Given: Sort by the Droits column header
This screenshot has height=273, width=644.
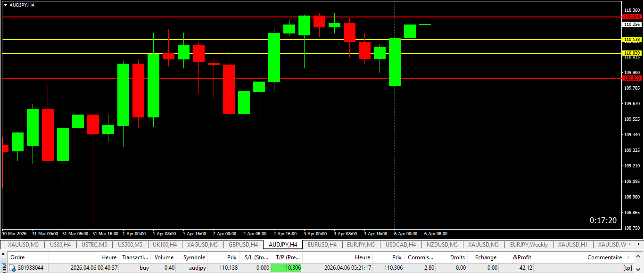Looking at the screenshot, I should tap(452, 257).
